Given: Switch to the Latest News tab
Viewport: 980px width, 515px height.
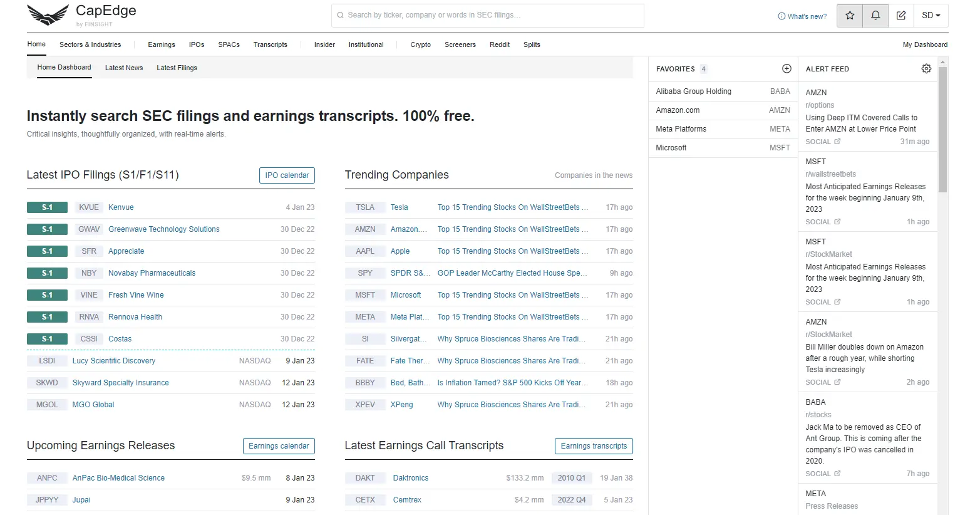Looking at the screenshot, I should pos(124,68).
